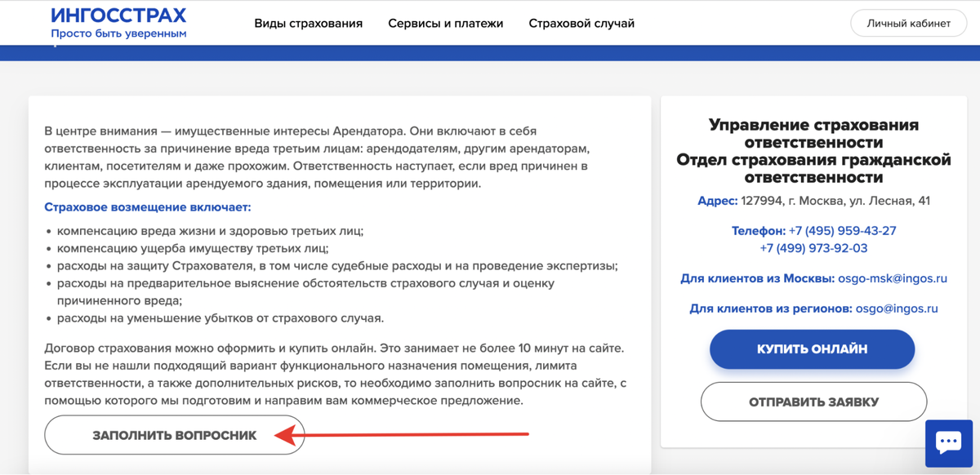Open the Страховой случай menu item
This screenshot has height=475, width=980.
581,24
